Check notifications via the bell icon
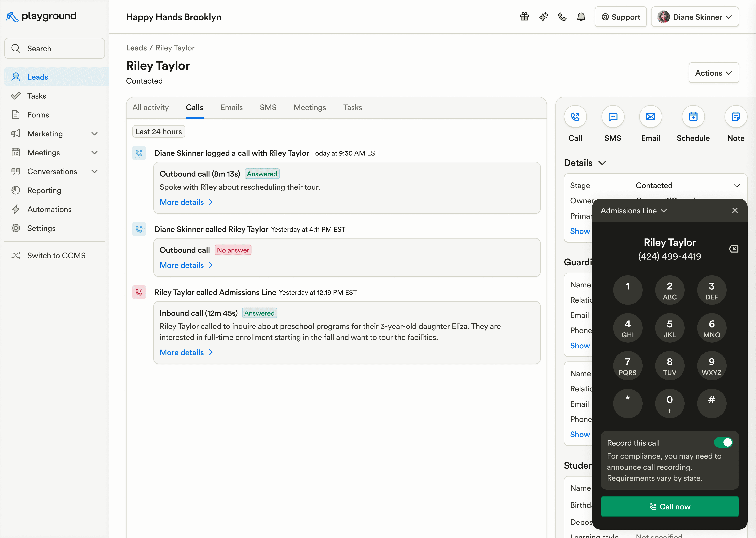Screen dimensions: 756x538 [x=582, y=17]
